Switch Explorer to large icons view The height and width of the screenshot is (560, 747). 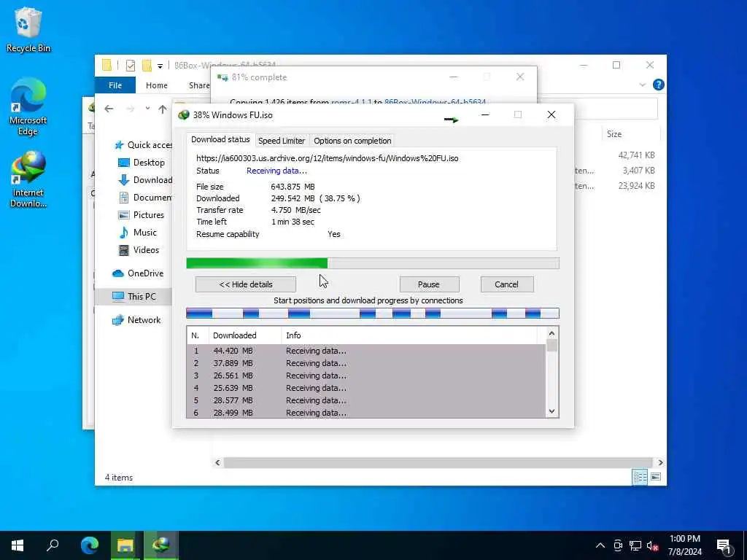point(656,477)
